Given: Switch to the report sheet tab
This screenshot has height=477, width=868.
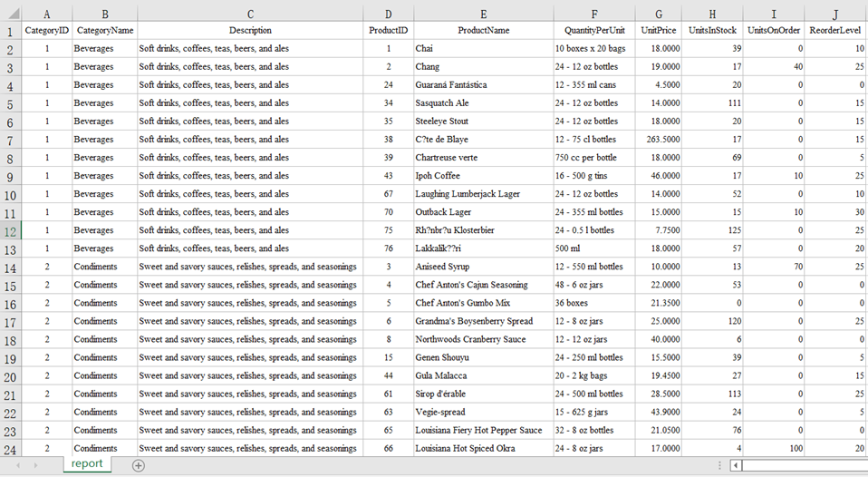Looking at the screenshot, I should [x=87, y=464].
